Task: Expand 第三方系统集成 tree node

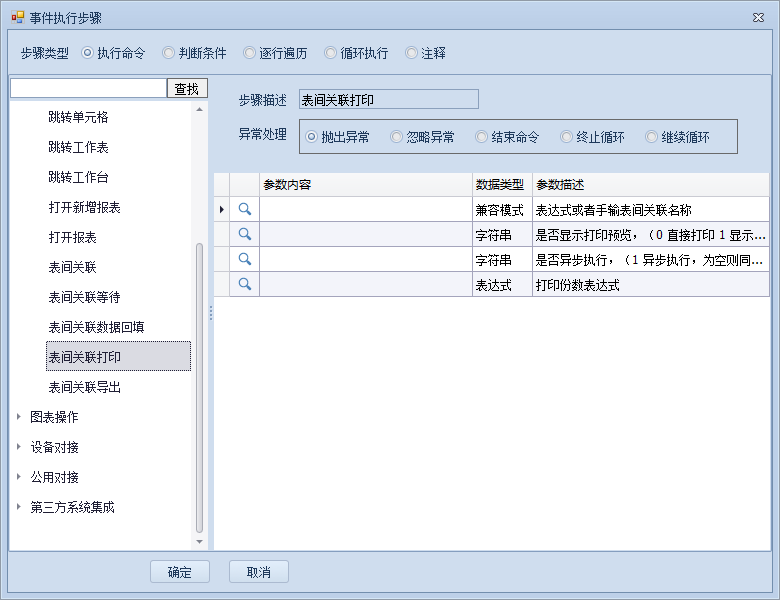Action: [18, 507]
